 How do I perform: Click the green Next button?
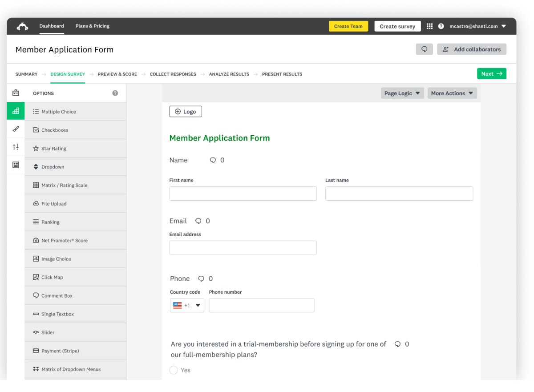pos(492,74)
